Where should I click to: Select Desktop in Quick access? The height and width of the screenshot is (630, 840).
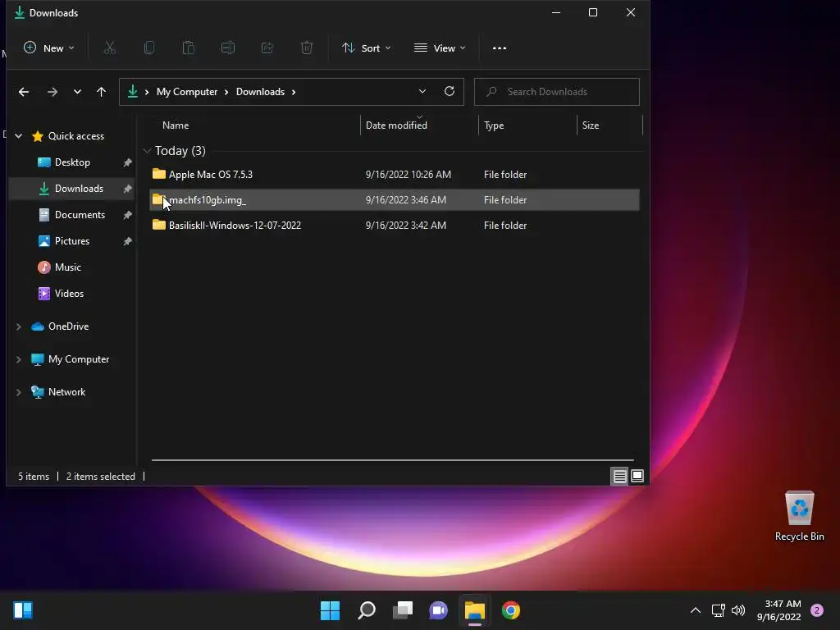pyautogui.click(x=72, y=162)
